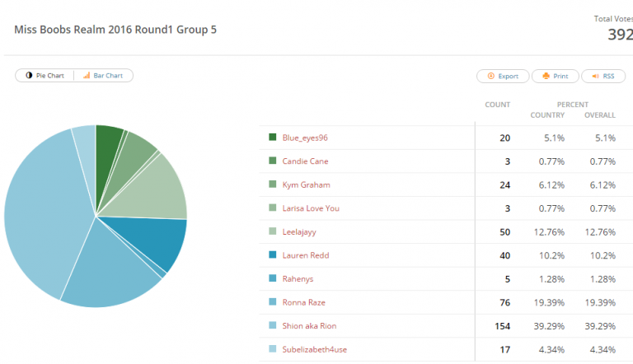
Task: Click the Rahenys link
Action: point(298,279)
